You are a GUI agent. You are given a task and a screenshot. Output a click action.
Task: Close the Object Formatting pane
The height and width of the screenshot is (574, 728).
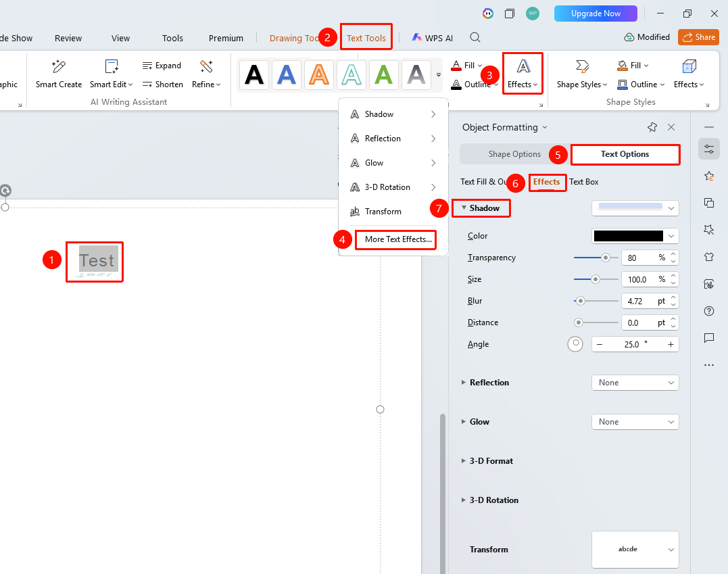[671, 127]
